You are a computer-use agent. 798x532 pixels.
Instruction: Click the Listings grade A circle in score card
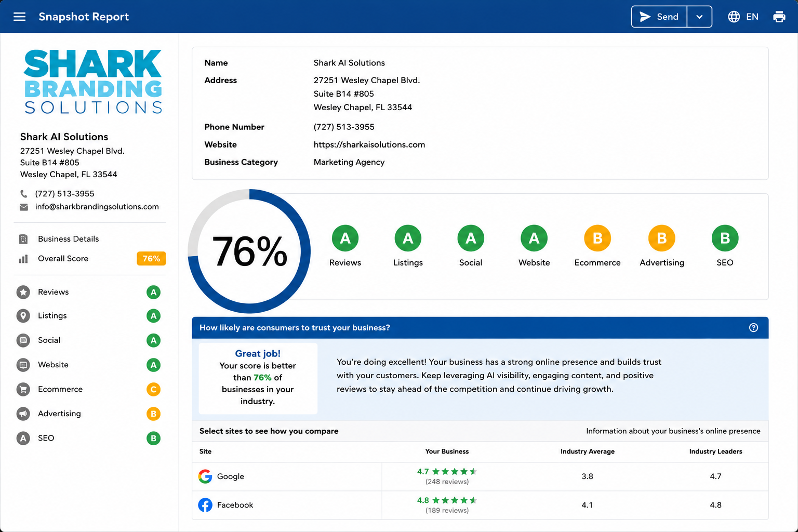(x=408, y=238)
